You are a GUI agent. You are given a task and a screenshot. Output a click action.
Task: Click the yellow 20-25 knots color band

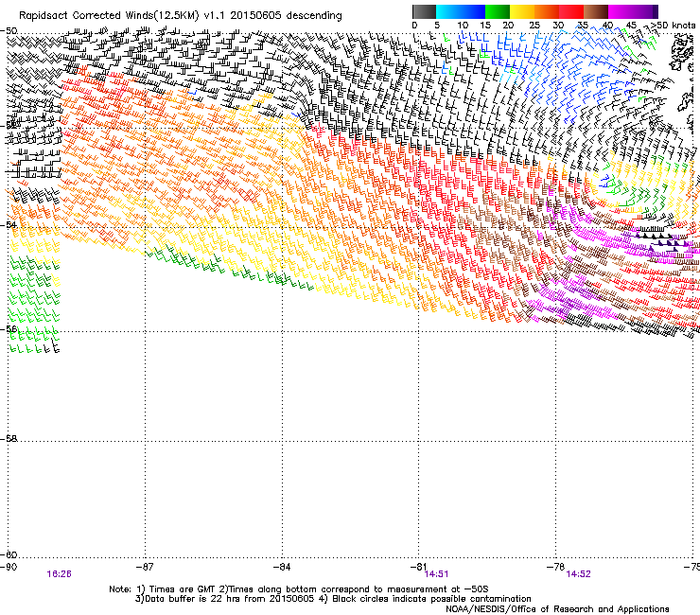coord(522,11)
